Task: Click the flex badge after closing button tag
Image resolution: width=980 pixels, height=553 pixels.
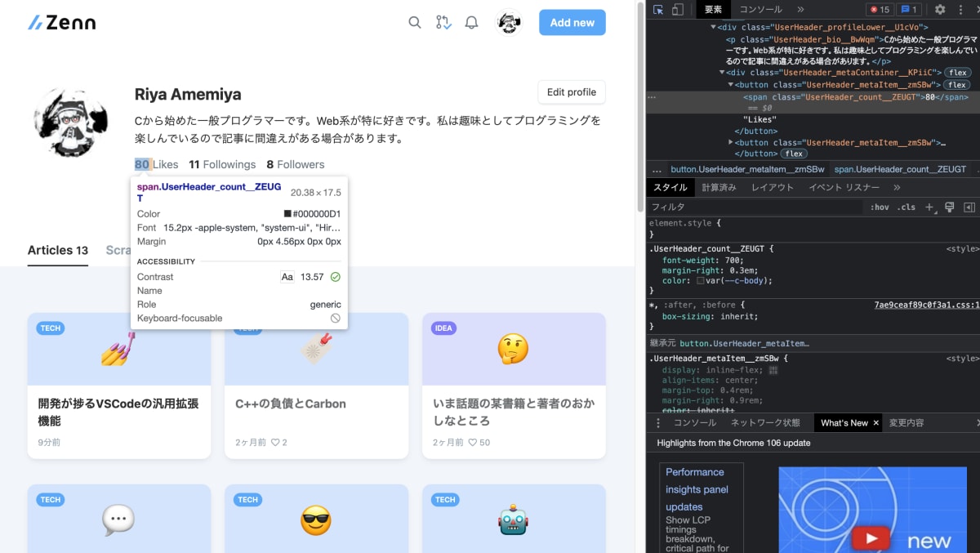Action: click(793, 154)
